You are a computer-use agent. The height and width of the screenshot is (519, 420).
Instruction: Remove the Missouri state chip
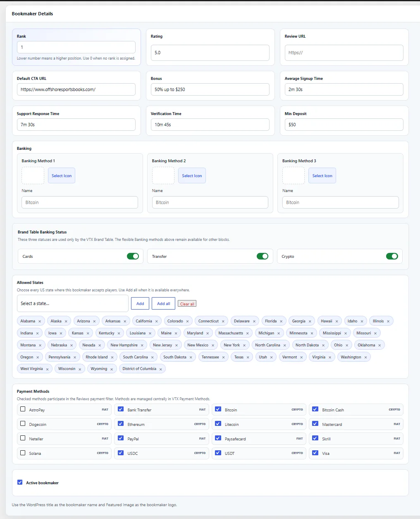(x=375, y=334)
